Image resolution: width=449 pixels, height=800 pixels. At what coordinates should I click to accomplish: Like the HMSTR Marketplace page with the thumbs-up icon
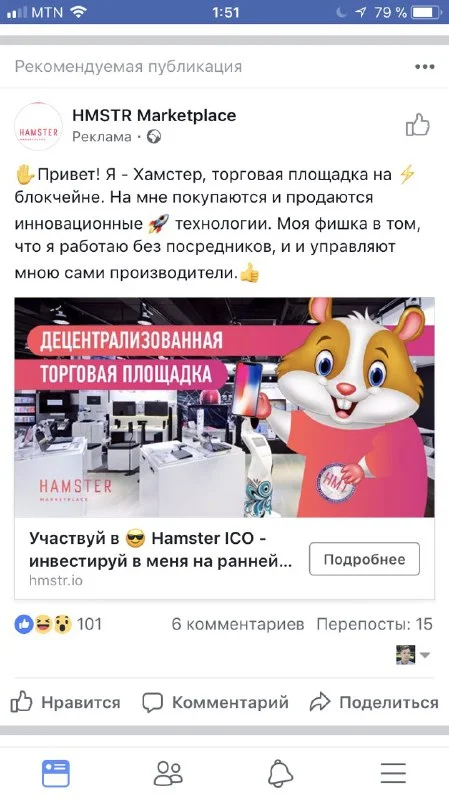click(417, 125)
